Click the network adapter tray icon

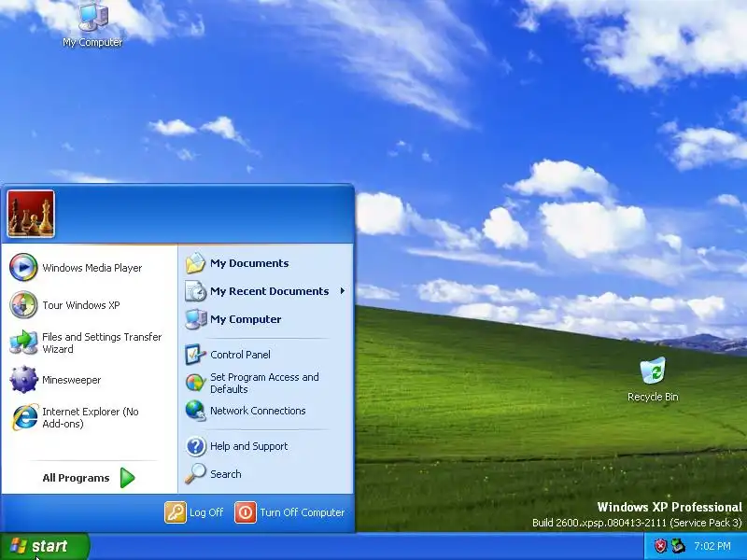tap(678, 546)
